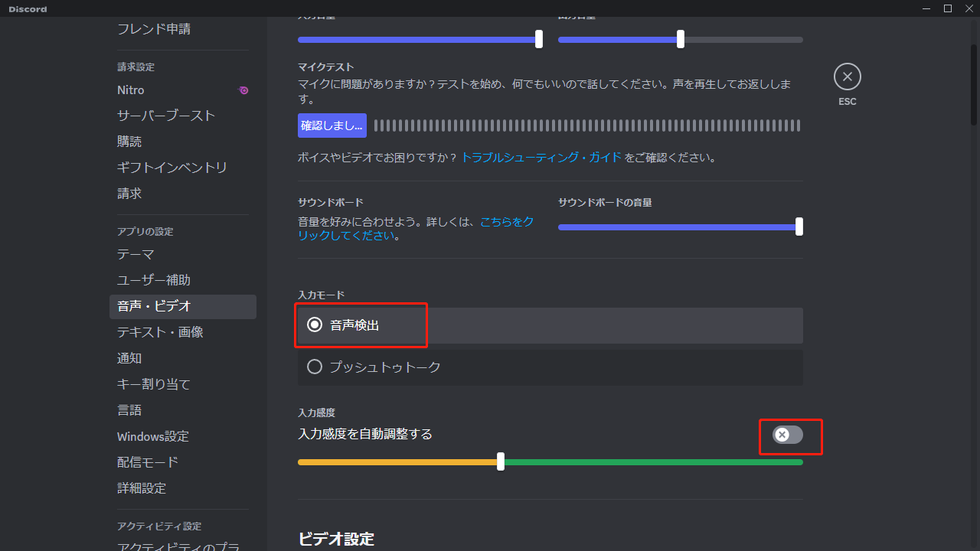Open Windows設定 page

click(182, 437)
